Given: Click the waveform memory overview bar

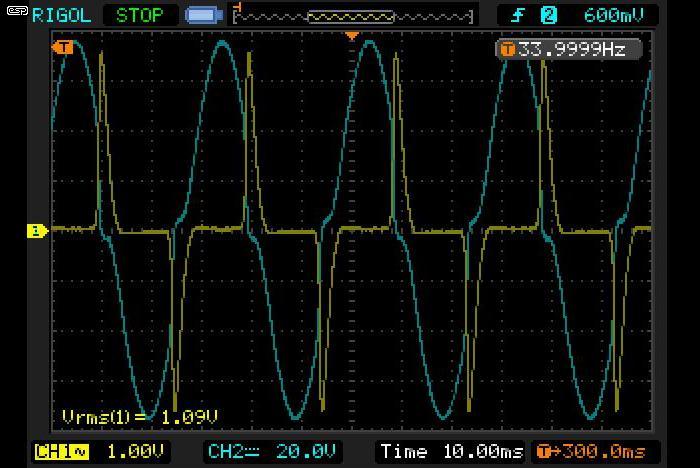Looking at the screenshot, I should [353, 17].
